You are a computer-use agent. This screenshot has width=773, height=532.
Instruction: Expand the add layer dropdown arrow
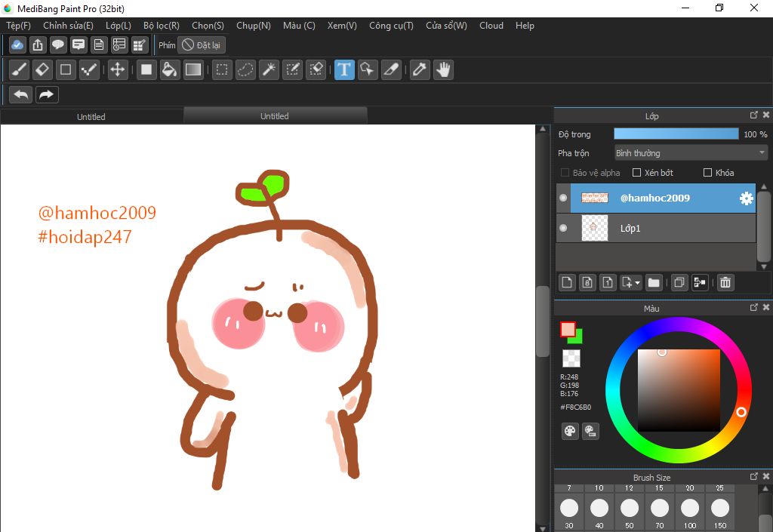click(639, 283)
